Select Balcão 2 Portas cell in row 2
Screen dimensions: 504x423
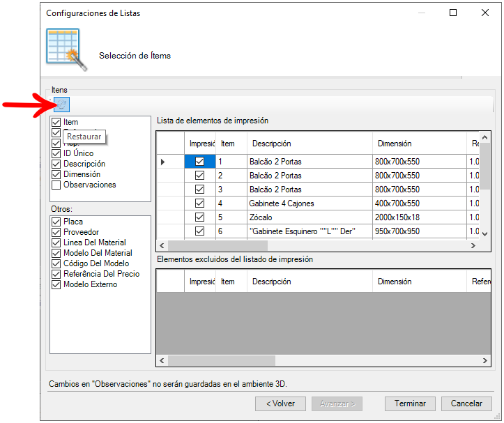click(310, 176)
